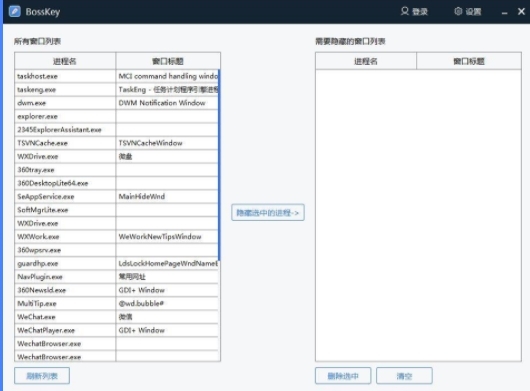Click the 删除选中 button
The height and width of the screenshot is (391, 530).
343,376
